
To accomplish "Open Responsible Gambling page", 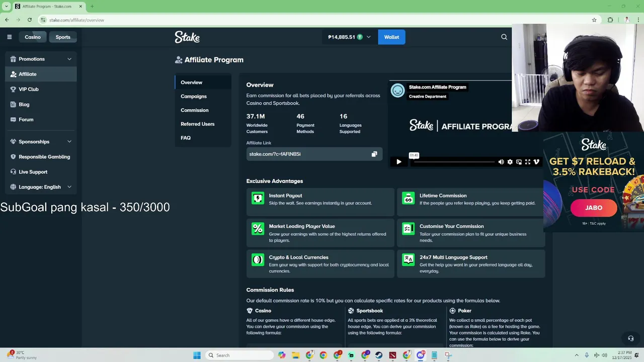I will [41, 157].
